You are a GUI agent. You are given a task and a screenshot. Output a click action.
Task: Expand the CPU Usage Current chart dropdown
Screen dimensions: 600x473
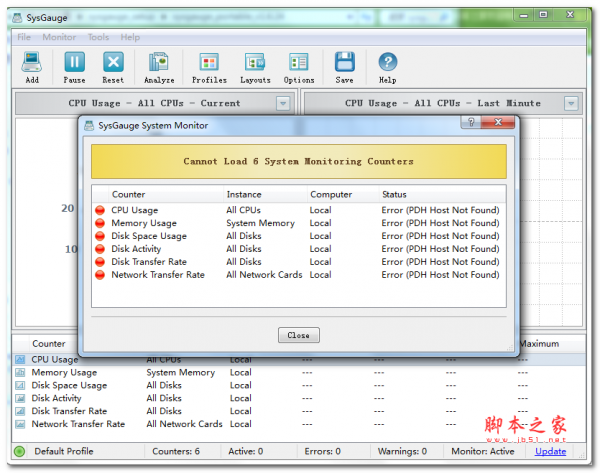[283, 103]
